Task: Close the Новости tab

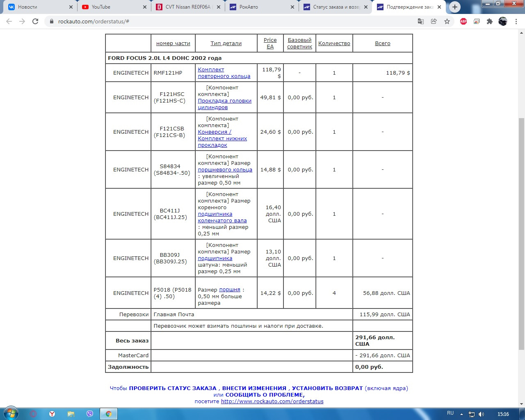Action: 71,7
